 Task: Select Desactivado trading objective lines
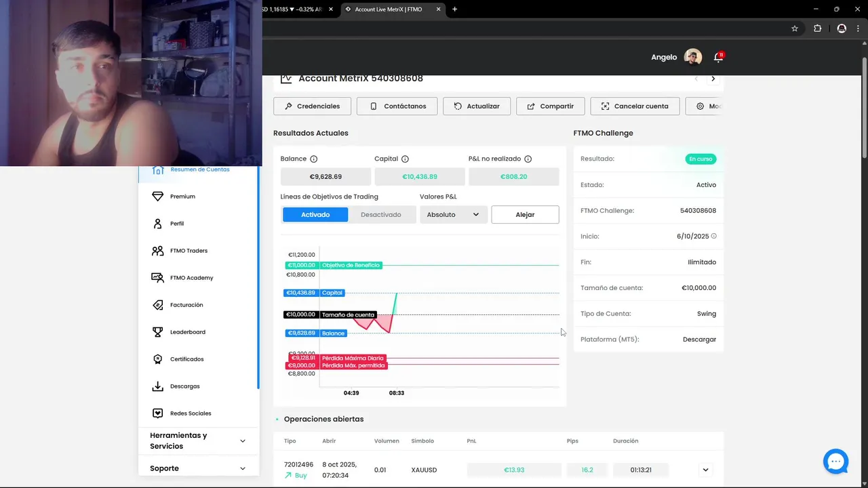coord(381,215)
